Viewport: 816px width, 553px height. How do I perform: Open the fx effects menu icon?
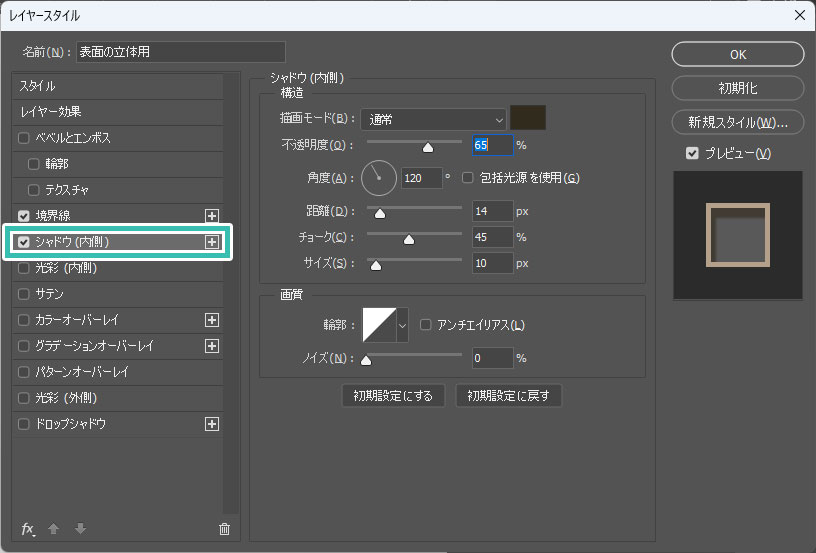(x=28, y=529)
